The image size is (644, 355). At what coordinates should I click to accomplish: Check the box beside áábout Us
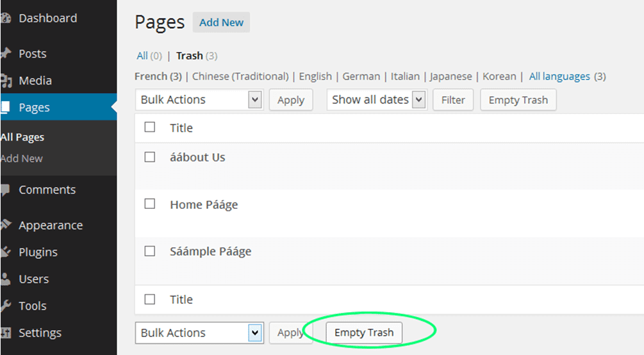click(150, 157)
